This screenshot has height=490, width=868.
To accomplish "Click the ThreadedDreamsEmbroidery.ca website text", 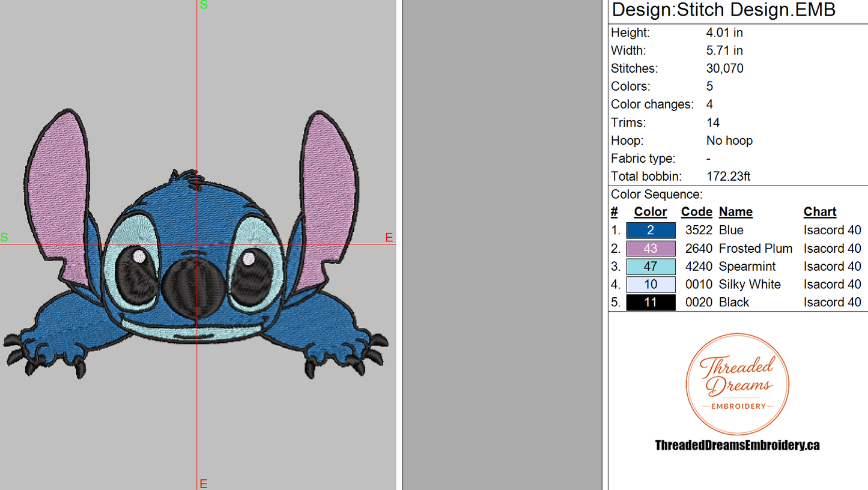I will coord(737,445).
